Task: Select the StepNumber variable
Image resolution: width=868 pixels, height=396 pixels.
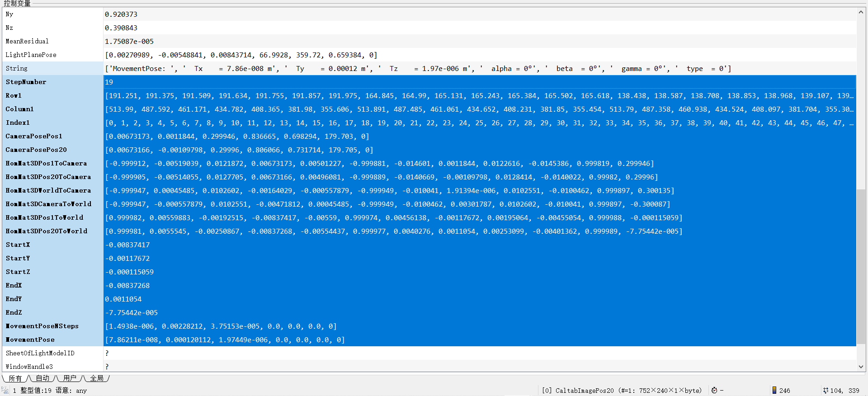Action: (26, 82)
